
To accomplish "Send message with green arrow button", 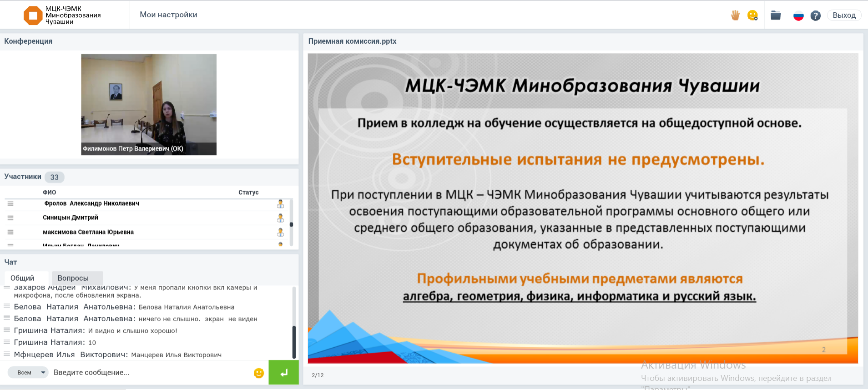I will click(283, 373).
